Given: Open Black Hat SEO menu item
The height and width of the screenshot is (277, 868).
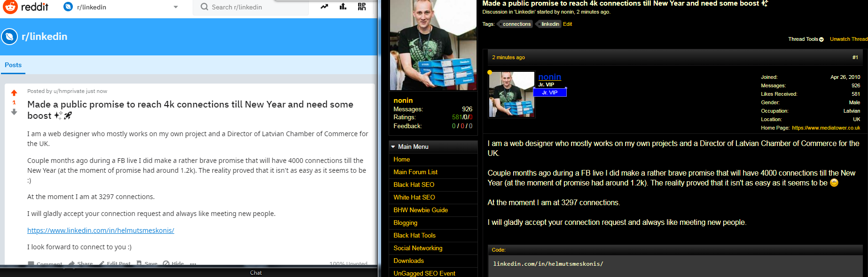Looking at the screenshot, I should tap(414, 185).
